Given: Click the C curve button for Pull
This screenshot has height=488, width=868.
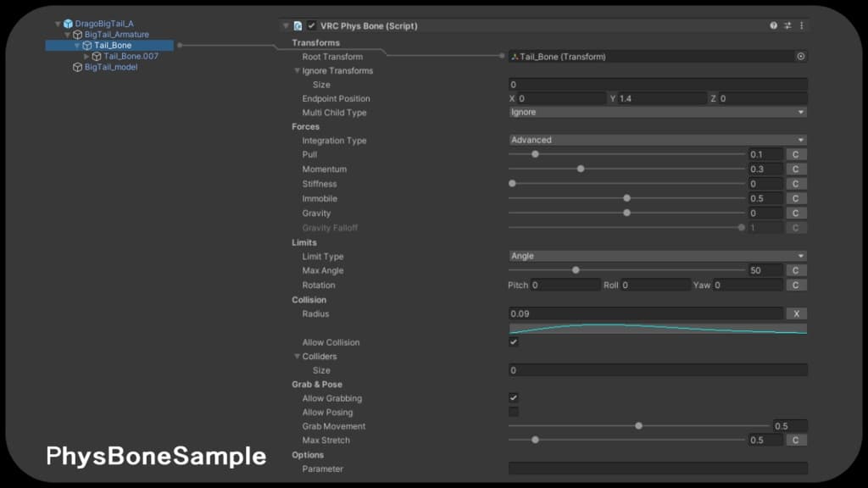Looking at the screenshot, I should click(796, 154).
